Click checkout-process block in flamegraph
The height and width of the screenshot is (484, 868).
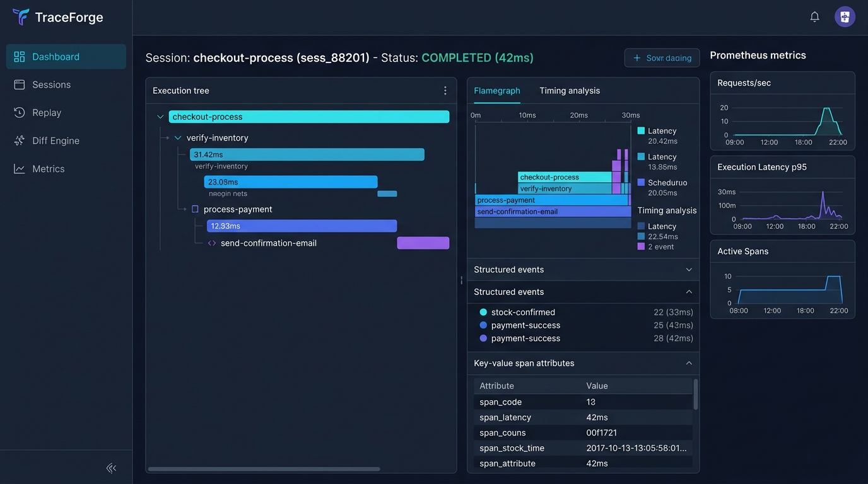565,177
